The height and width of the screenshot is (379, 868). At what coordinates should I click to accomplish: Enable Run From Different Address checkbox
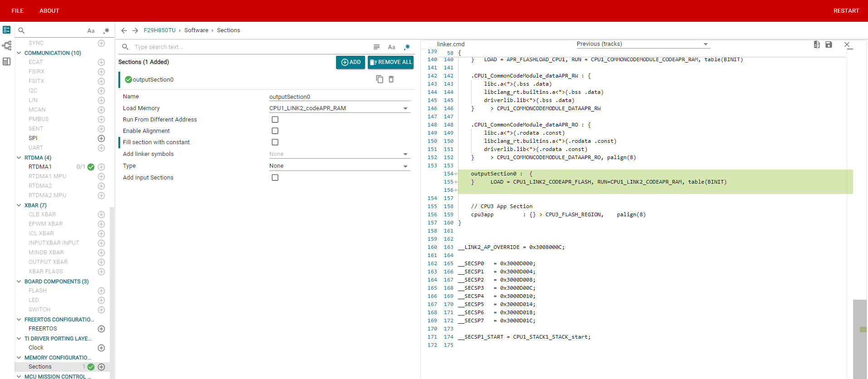(275, 120)
